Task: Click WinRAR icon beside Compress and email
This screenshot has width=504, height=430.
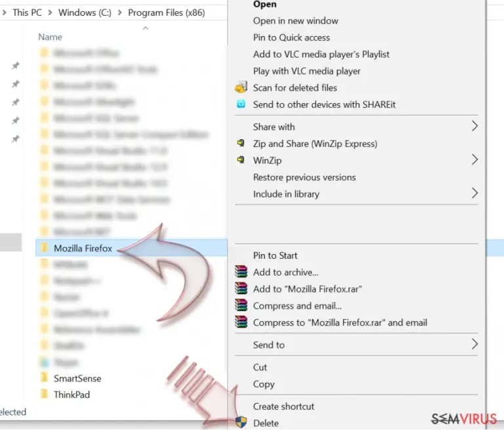Action: [241, 305]
